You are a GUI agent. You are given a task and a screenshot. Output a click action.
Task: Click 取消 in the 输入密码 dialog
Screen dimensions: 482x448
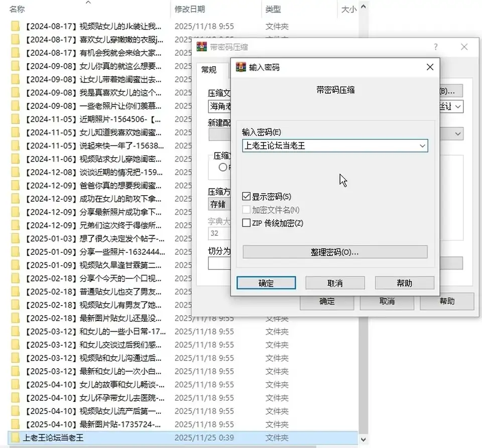click(335, 283)
